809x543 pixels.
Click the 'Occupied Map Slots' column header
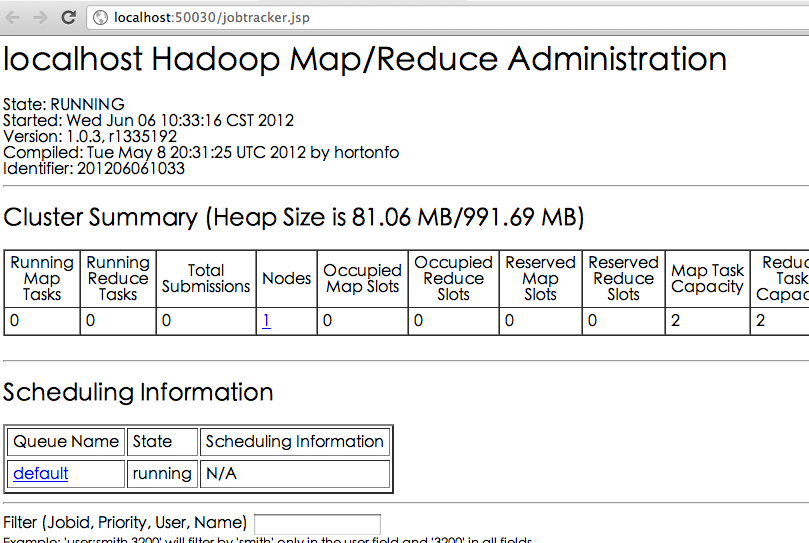363,279
